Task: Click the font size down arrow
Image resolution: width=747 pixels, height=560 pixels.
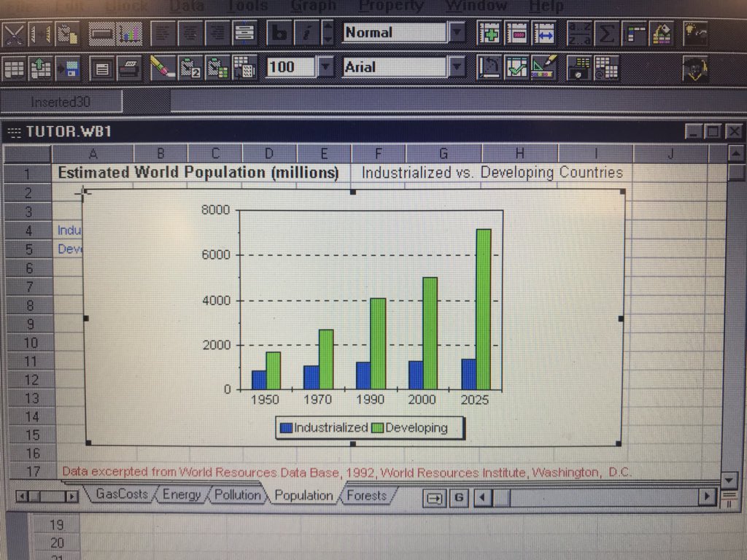Action: [328, 39]
